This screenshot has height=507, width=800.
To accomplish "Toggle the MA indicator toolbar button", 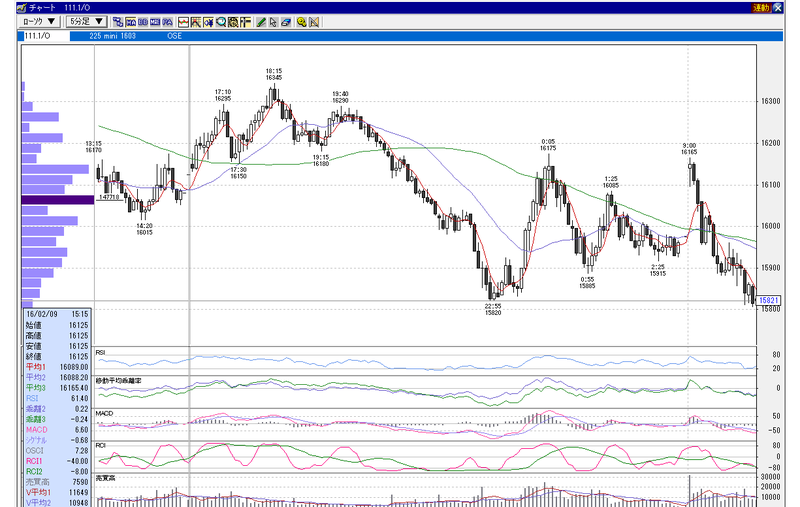I will [131, 21].
